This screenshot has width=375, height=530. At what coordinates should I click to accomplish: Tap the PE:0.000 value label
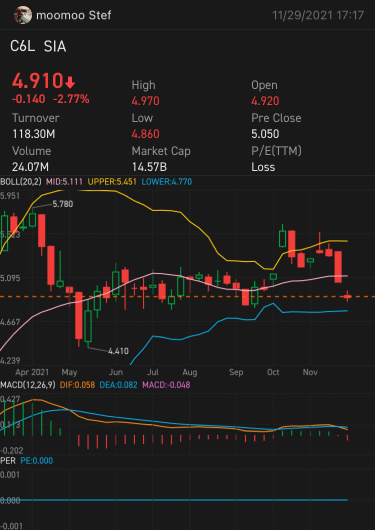(37, 461)
